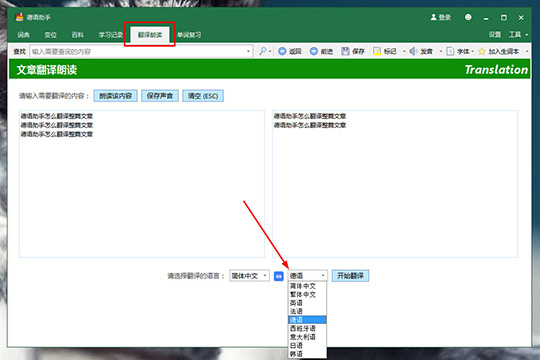
Task: Open the search box history dropdown arrow
Action: coord(248,52)
